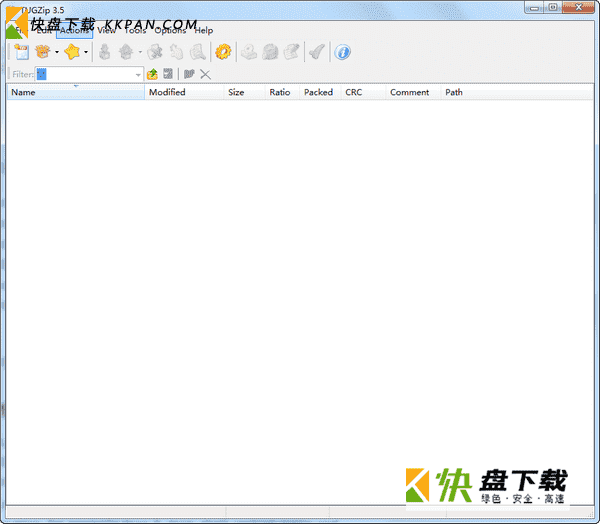
Task: Click the grayed Extract toolbar icon
Action: (126, 52)
